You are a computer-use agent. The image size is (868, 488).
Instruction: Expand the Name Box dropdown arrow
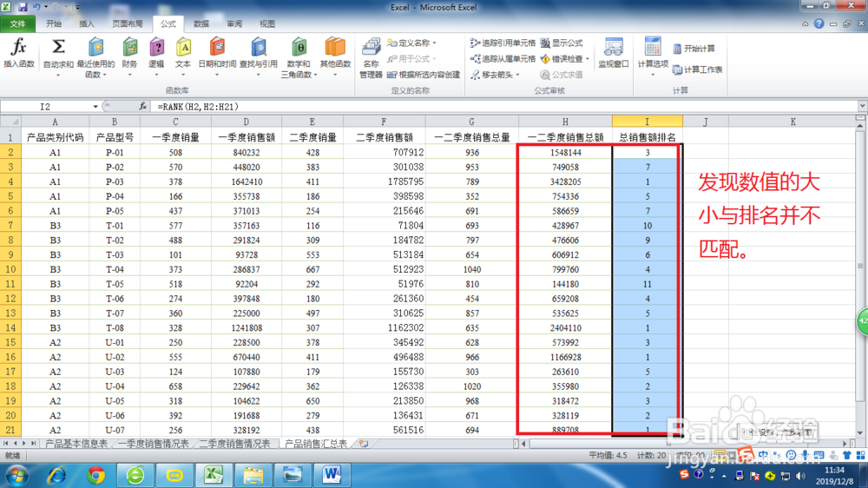(x=95, y=106)
